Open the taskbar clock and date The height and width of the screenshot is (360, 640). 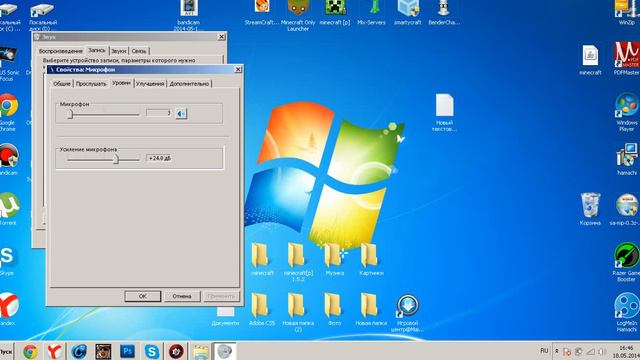tap(626, 351)
